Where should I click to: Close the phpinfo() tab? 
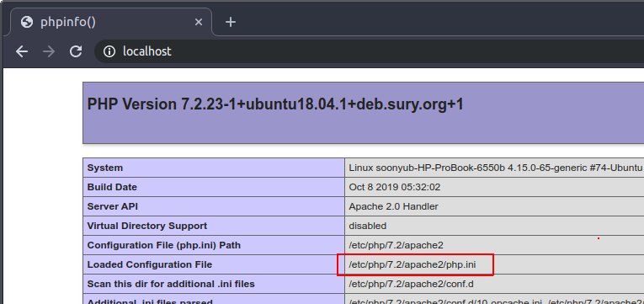199,22
